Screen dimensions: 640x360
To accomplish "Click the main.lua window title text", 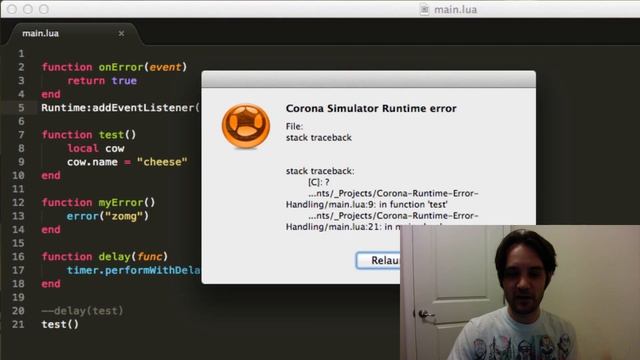I will [x=456, y=9].
